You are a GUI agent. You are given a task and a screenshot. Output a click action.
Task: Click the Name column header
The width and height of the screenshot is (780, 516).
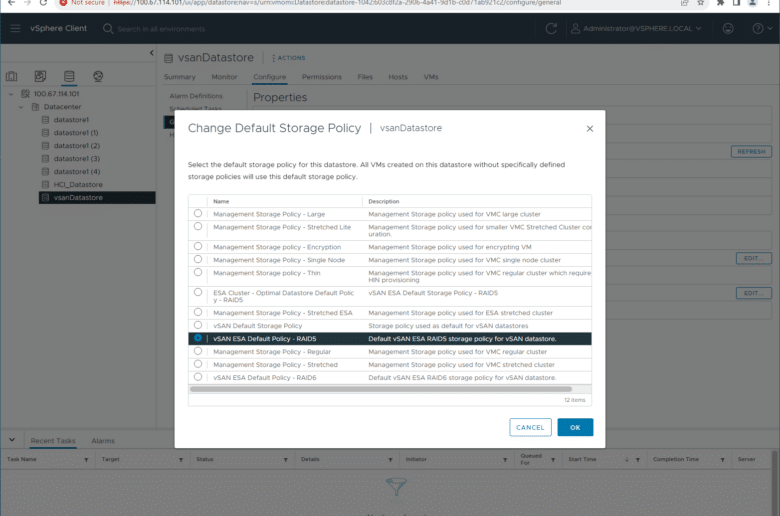[x=221, y=201]
